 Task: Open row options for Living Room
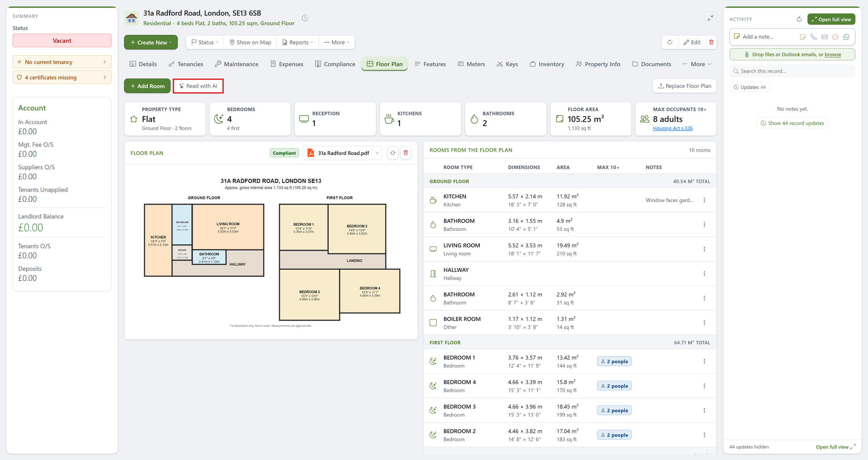(704, 249)
